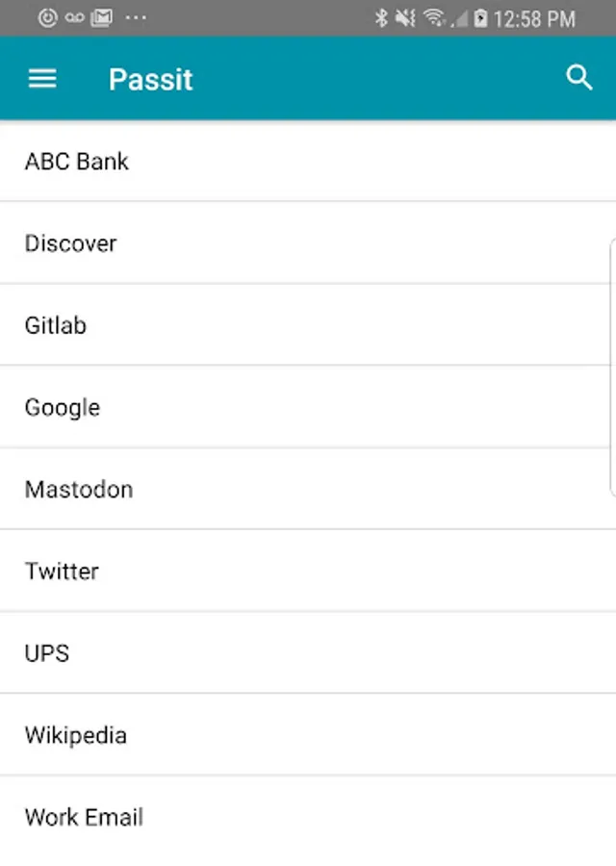Tap the Wi-Fi status icon
616x866 pixels.
click(434, 18)
